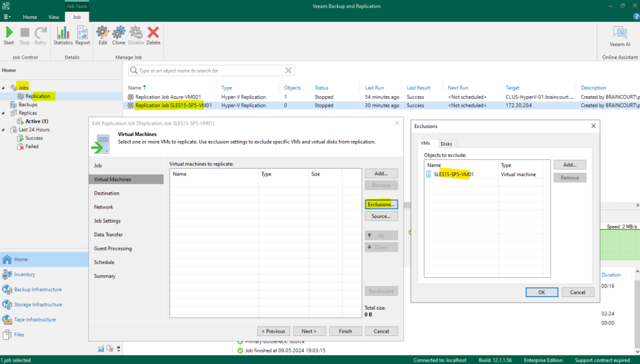Select the Replication Job Azure-VM001 row
The image size is (640, 364).
pyautogui.click(x=381, y=97)
